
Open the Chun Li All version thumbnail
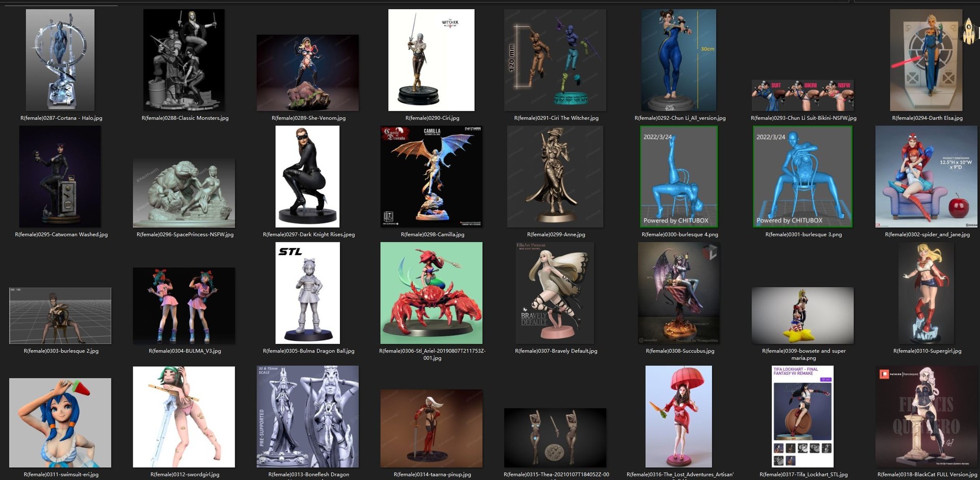pos(679,60)
